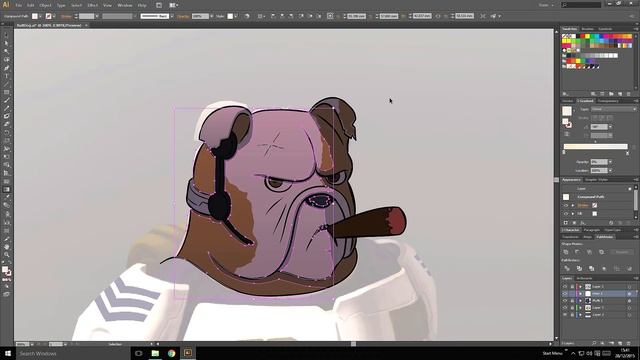Screen dimensions: 640x360
Task: Open the File menu
Action: [19, 5]
